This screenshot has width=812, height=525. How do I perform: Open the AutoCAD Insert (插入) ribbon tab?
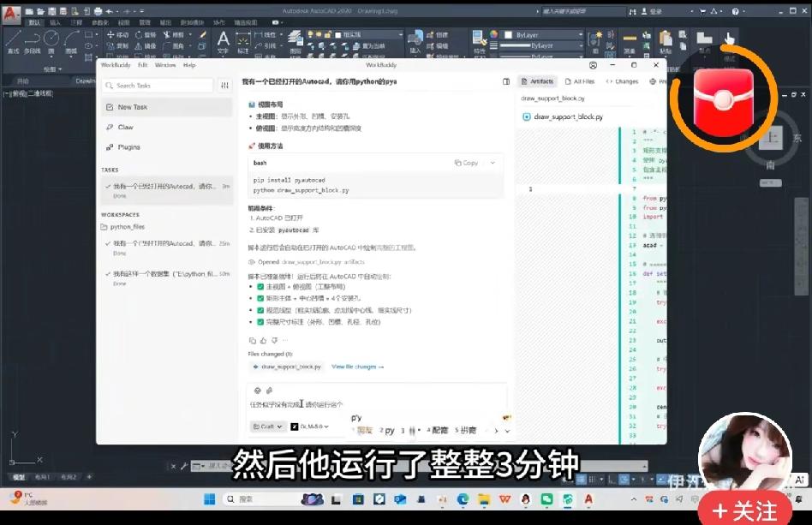pos(55,23)
